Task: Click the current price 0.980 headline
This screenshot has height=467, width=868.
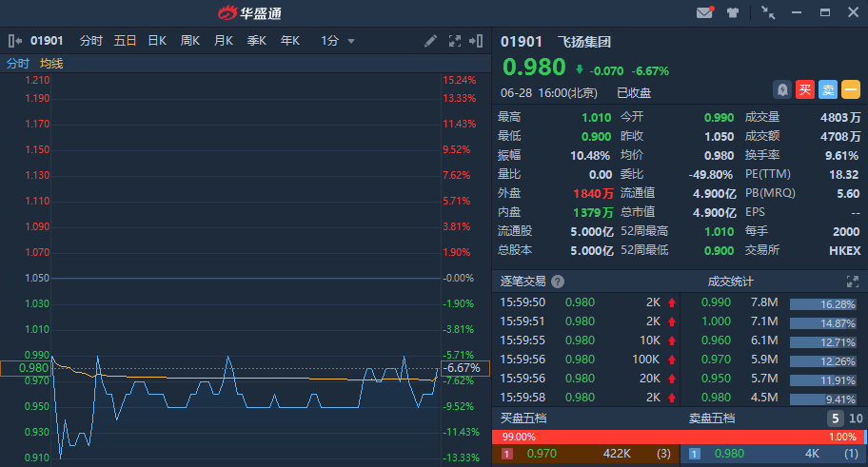Action: pyautogui.click(x=534, y=67)
